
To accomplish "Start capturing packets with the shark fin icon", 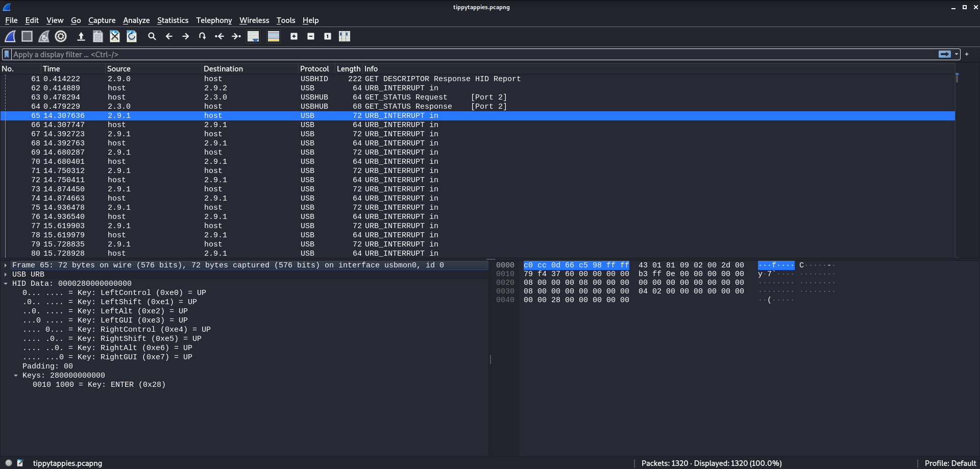I will pyautogui.click(x=10, y=36).
